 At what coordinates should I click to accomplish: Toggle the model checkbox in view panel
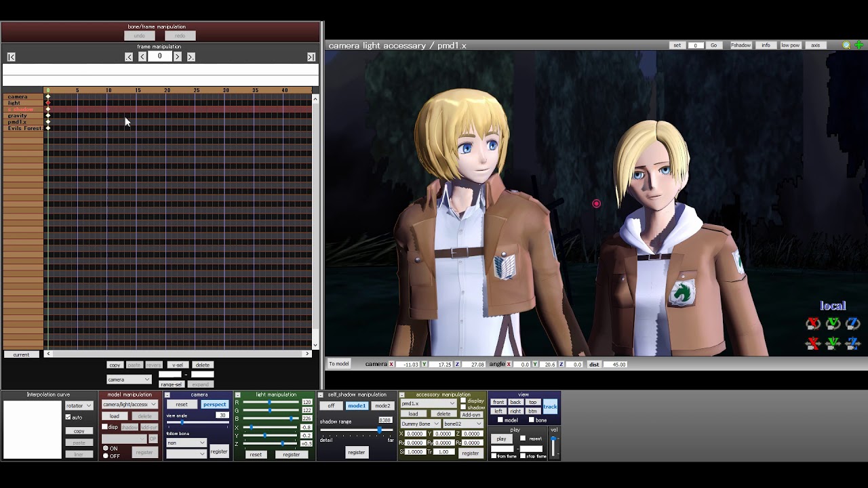coord(500,420)
